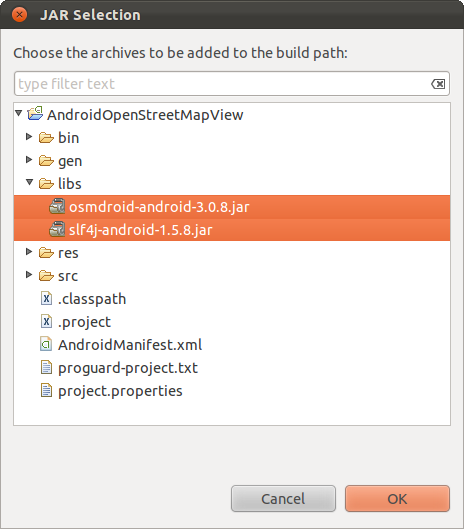This screenshot has height=529, width=464.
Task: Click the AndroidManifest.xml file icon
Action: (46, 344)
